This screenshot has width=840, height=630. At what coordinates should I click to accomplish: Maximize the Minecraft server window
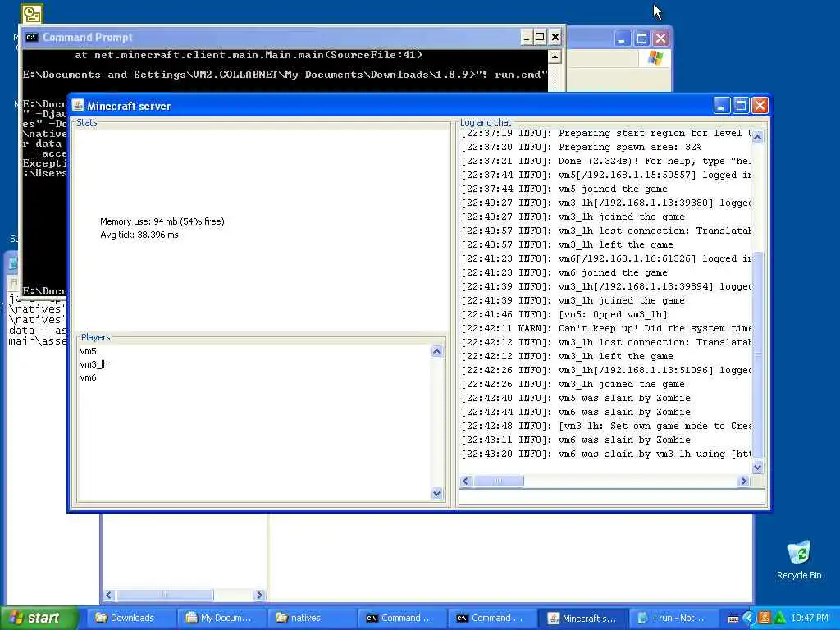(741, 106)
